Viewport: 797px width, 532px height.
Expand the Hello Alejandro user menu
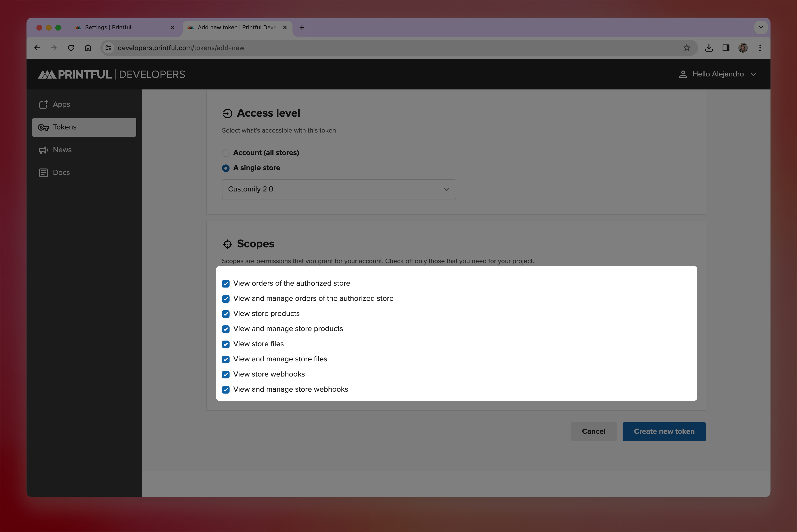tap(718, 74)
